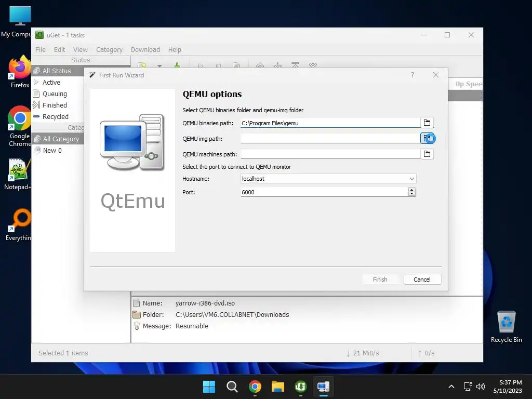This screenshot has width=532, height=399.
Task: Click the empty QEMU machines path field
Action: click(x=330, y=154)
